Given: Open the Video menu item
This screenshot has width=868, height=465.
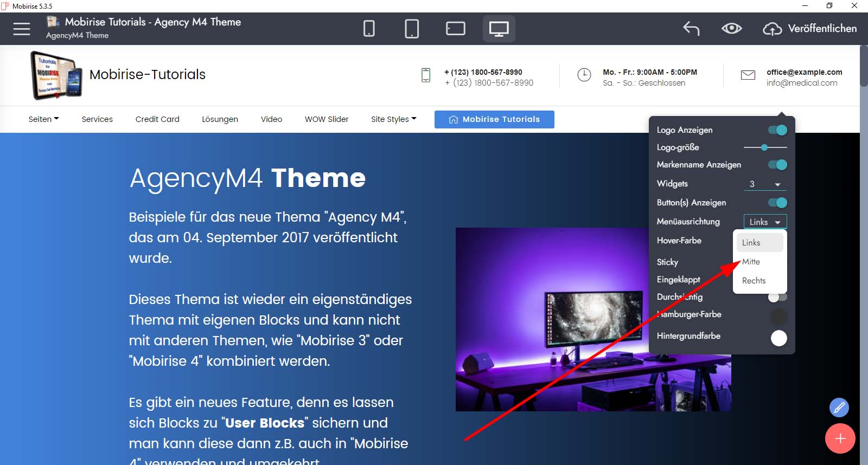Looking at the screenshot, I should [x=271, y=119].
